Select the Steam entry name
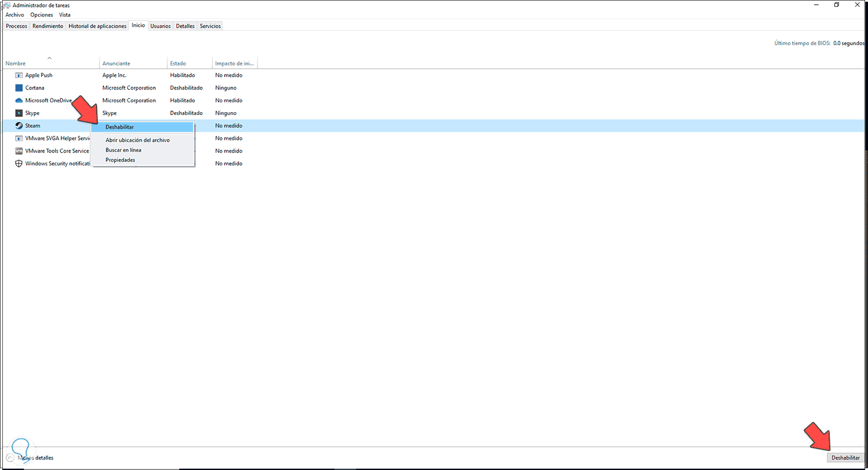The width and height of the screenshot is (868, 470). [33, 125]
